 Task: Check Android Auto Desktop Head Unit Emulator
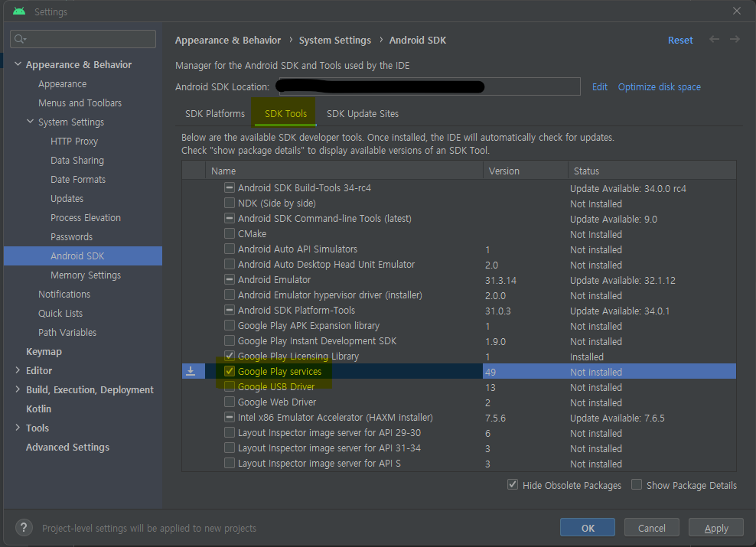click(x=230, y=264)
